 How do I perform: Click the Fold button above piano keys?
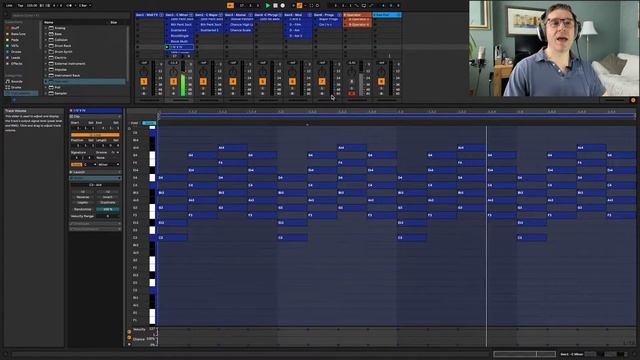[134, 123]
